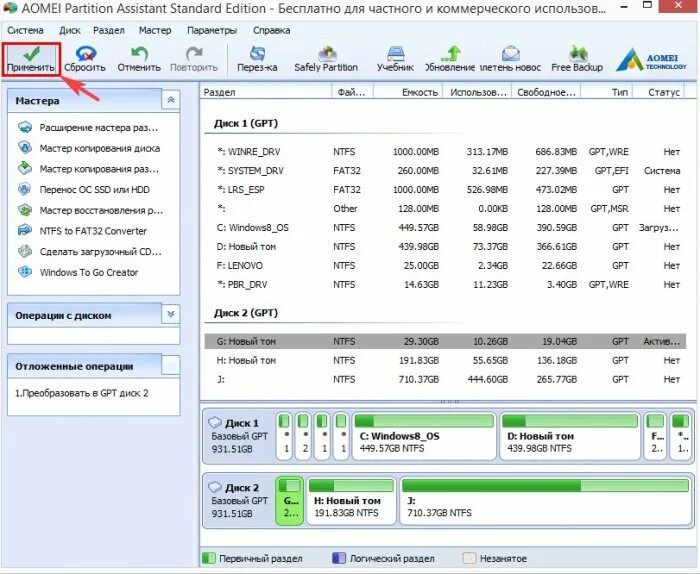Click the Логический раздел legend swatch
The height and width of the screenshot is (574, 700).
tap(339, 558)
